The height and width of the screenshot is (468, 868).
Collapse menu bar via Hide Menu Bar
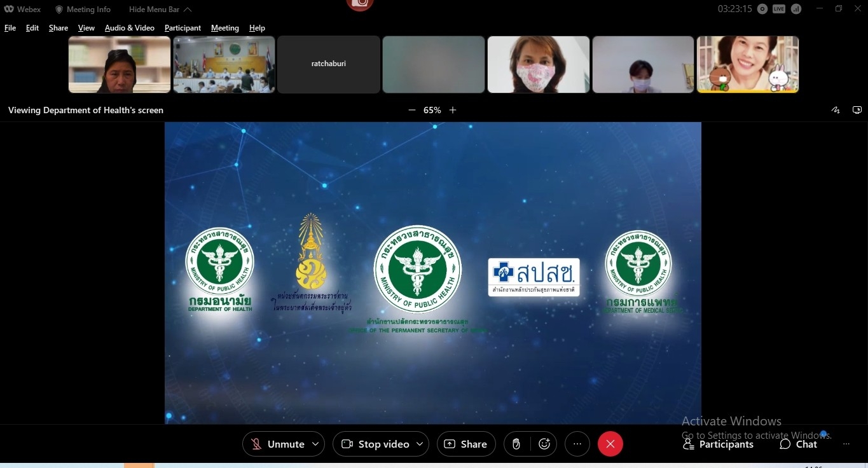click(x=160, y=10)
